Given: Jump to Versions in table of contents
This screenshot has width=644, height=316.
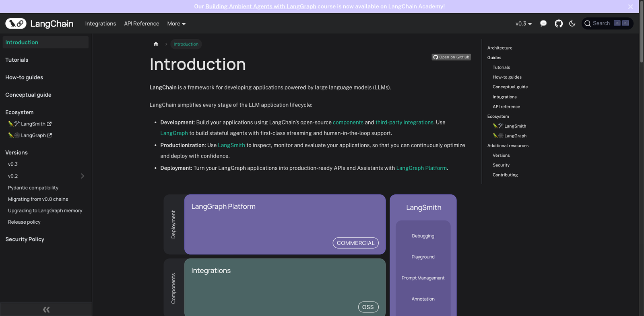Looking at the screenshot, I should [x=501, y=155].
